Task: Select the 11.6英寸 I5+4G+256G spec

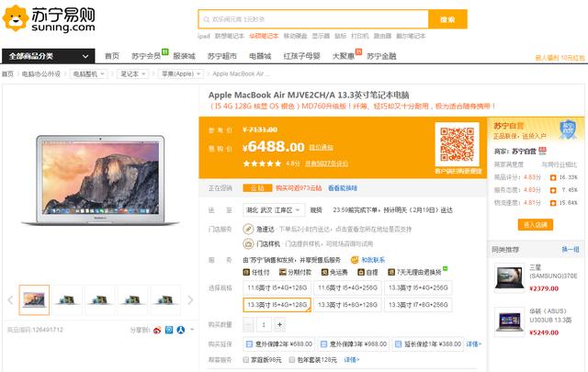Action: click(347, 287)
